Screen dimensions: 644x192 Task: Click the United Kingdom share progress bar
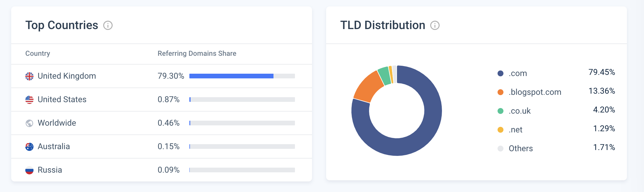click(242, 76)
